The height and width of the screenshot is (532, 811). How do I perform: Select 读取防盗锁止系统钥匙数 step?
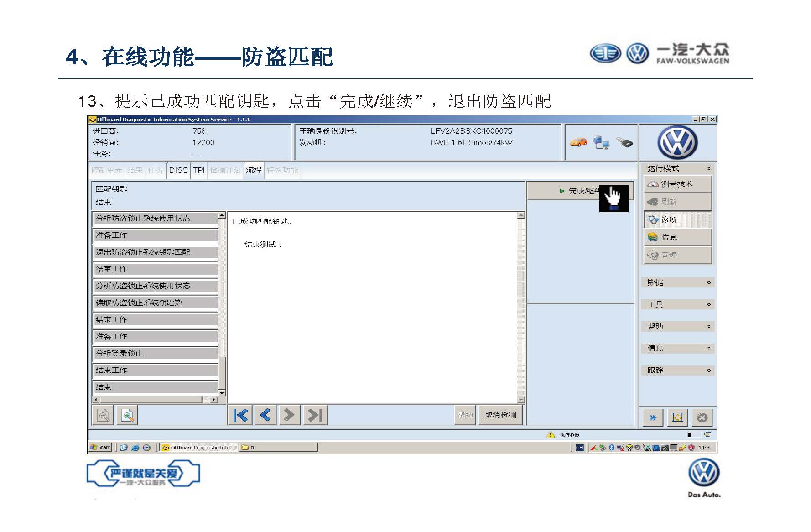click(156, 303)
